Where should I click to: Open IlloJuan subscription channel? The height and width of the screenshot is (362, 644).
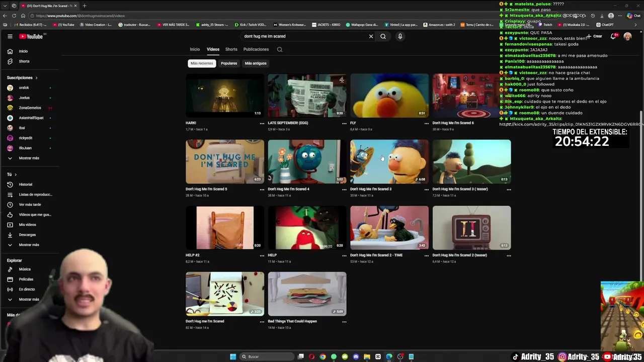click(26, 148)
